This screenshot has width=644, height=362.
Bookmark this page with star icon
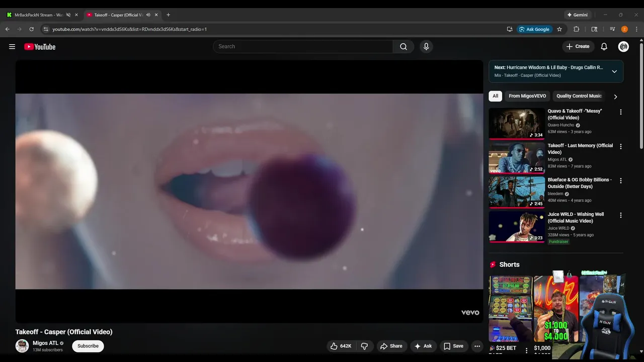click(559, 29)
